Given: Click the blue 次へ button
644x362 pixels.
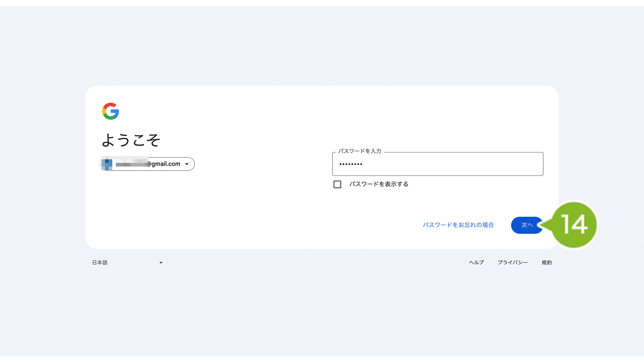Looking at the screenshot, I should (527, 225).
